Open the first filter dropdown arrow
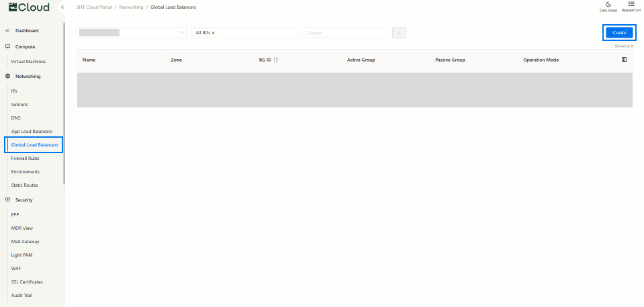The image size is (644, 307). (183, 33)
